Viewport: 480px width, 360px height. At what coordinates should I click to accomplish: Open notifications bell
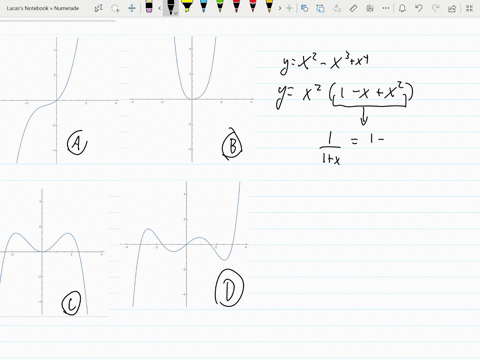[402, 8]
